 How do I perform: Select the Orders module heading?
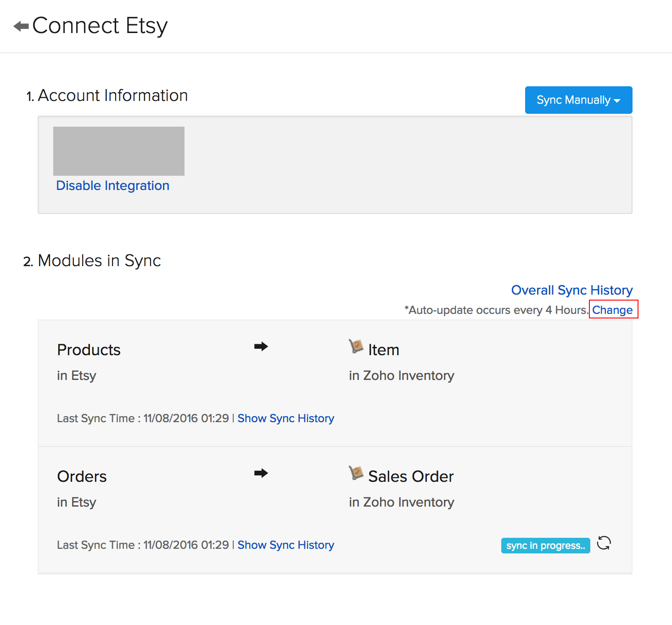click(82, 476)
